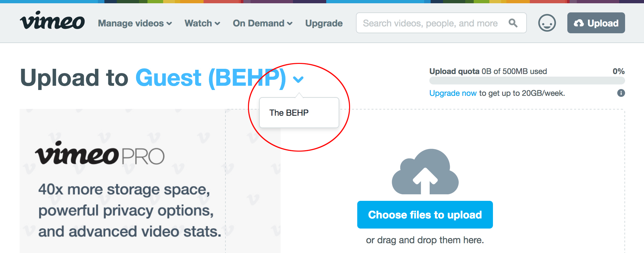The image size is (644, 253).
Task: Open the Upgrade navigation item
Action: 324,23
